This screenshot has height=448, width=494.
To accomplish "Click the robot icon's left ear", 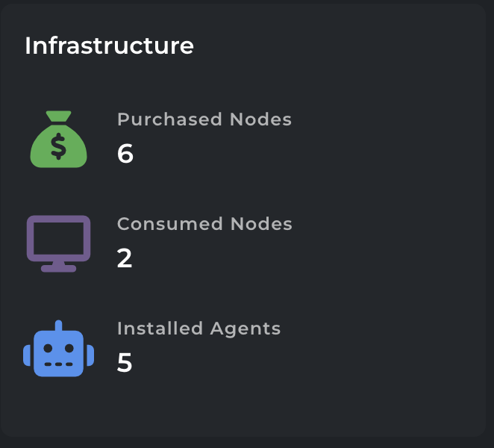I will coord(27,355).
